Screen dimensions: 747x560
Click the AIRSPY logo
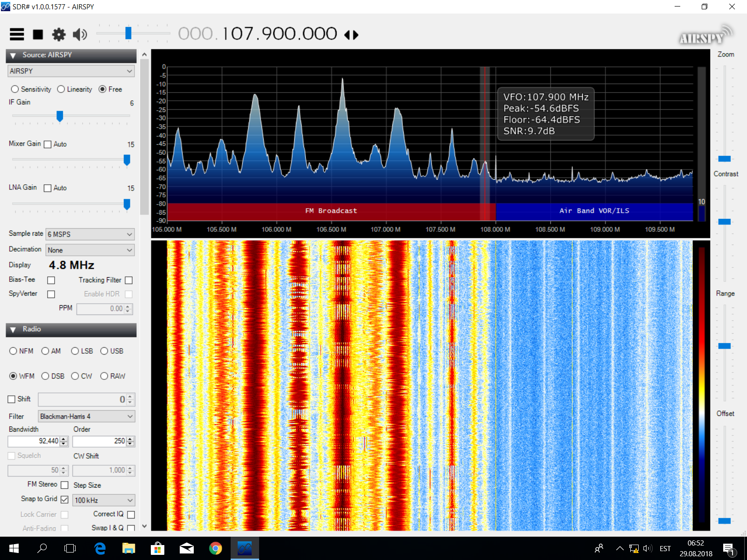coord(706,35)
